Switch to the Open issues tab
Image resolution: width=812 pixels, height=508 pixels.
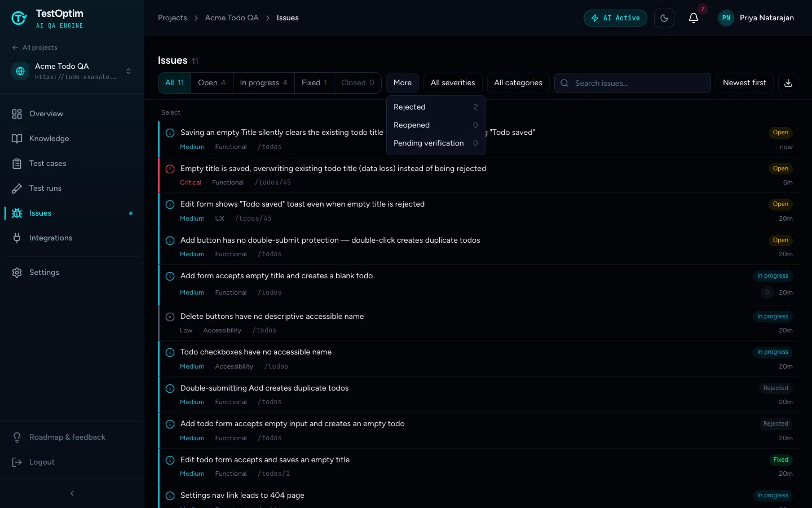pos(212,83)
